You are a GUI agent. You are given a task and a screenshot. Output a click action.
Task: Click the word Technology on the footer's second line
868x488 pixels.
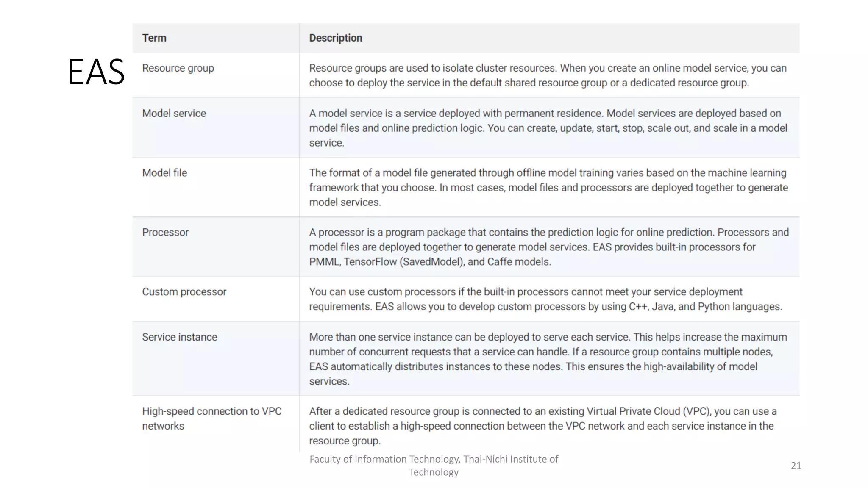point(434,472)
